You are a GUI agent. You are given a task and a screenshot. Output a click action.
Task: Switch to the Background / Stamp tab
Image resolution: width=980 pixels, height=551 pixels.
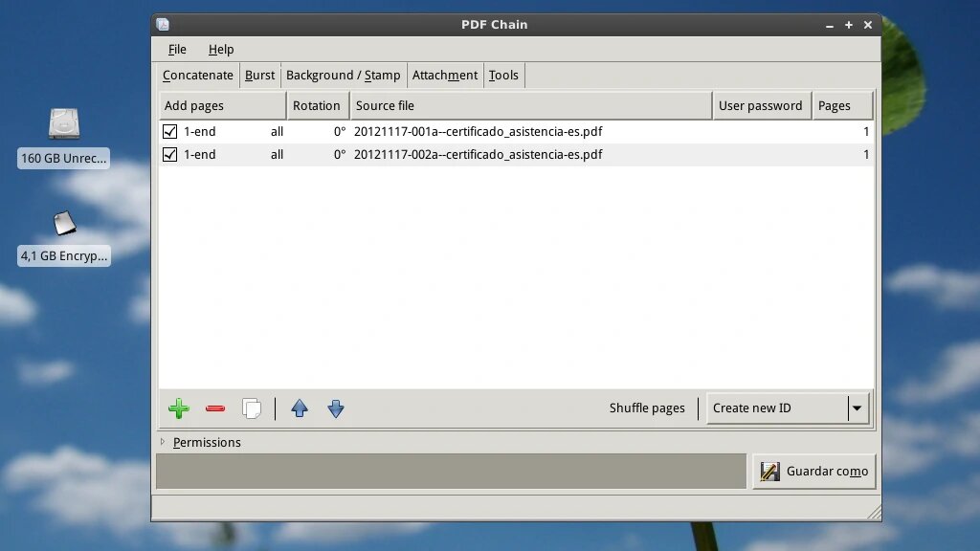(344, 75)
